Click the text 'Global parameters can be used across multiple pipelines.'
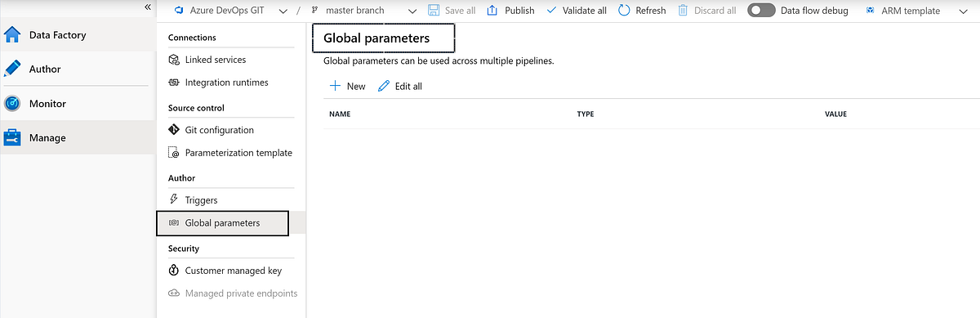 [439, 61]
